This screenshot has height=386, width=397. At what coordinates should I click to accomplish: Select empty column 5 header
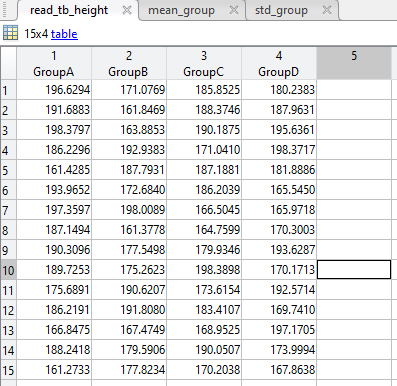pyautogui.click(x=354, y=63)
